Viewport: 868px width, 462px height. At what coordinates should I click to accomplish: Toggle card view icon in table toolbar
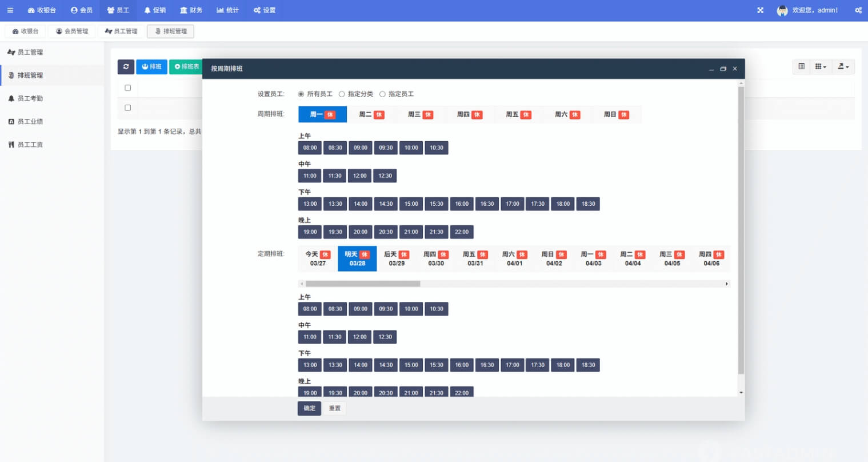point(801,67)
